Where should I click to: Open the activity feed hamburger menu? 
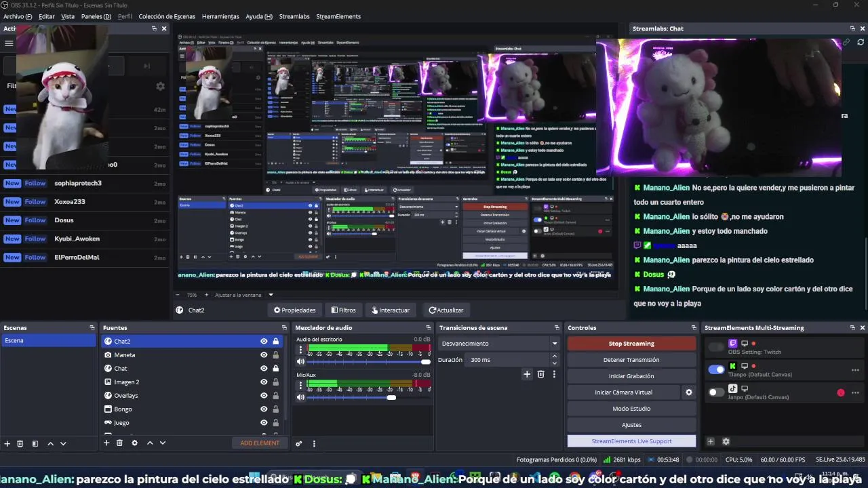click(x=9, y=43)
